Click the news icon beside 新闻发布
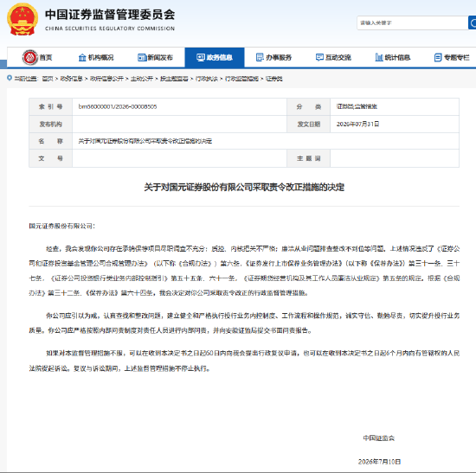This screenshot has width=476, height=473. 142,57
